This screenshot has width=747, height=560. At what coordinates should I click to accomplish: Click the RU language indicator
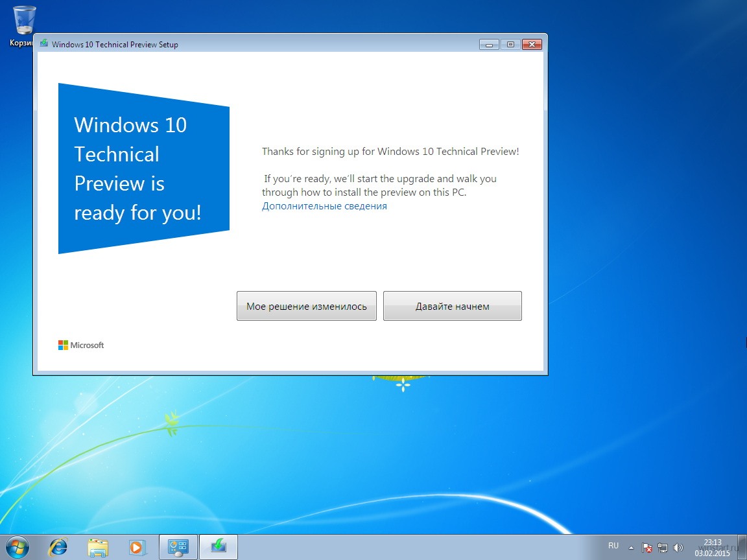click(x=613, y=546)
